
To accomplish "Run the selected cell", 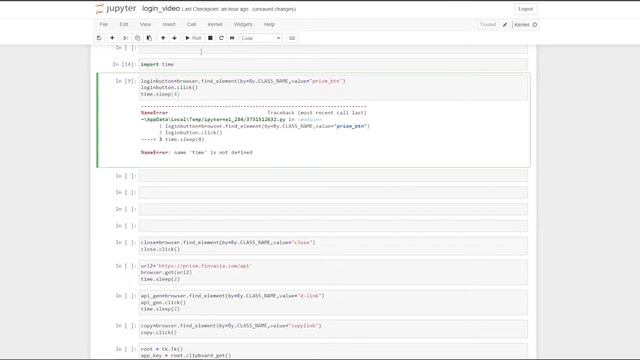I will pos(193,38).
